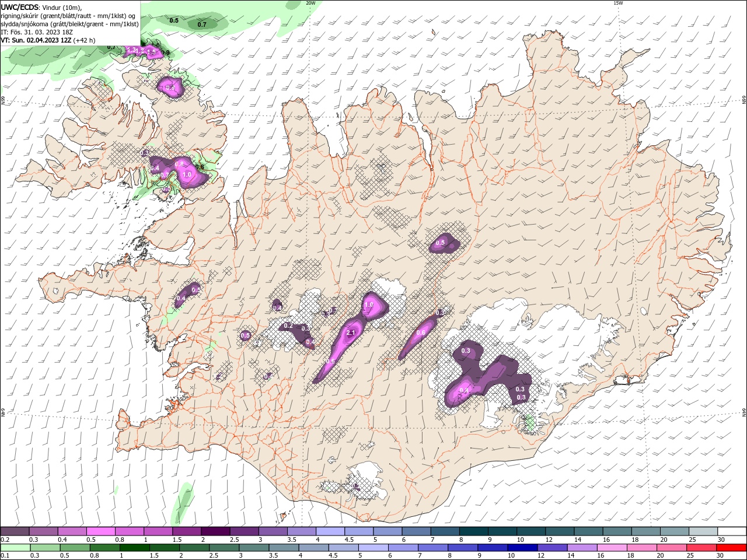Click the 0.7 value in the green rain area at top
The width and height of the screenshot is (747, 560).
pos(202,24)
